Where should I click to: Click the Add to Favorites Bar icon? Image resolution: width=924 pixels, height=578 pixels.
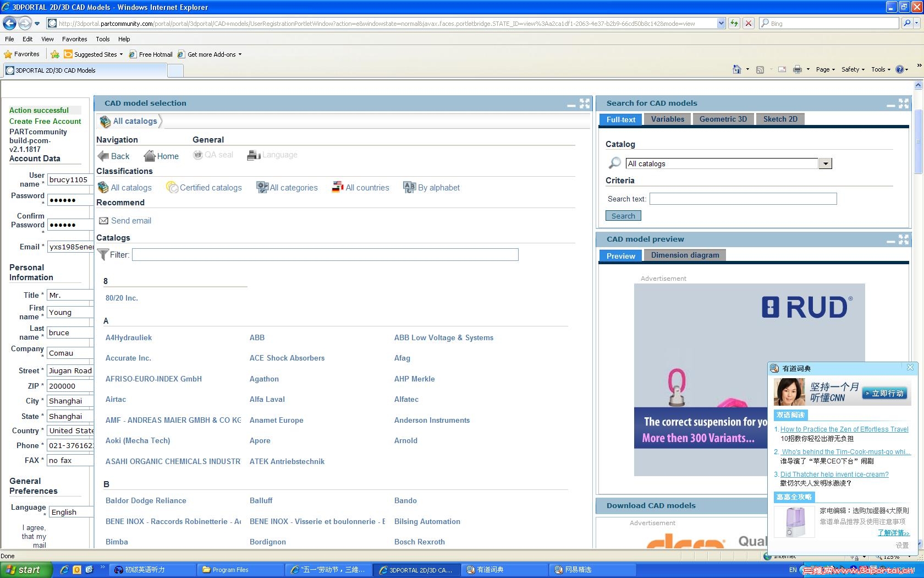point(55,54)
